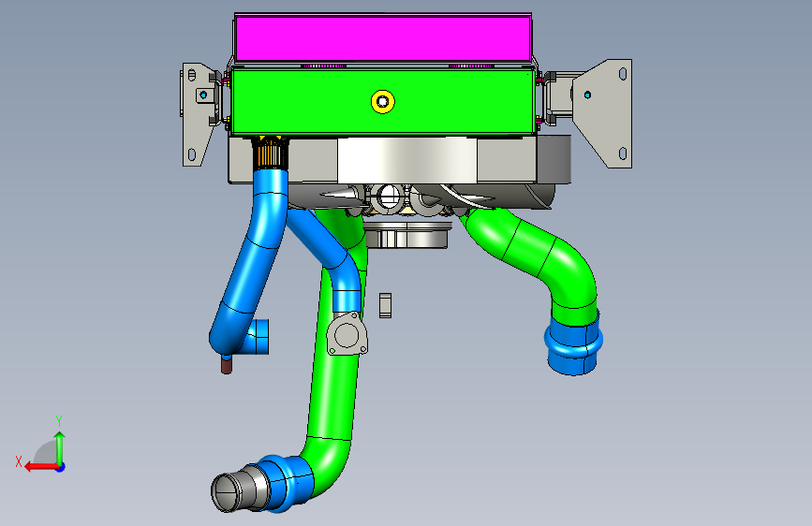Screen dimensions: 812x526
Task: Select the right gray mounting bracket
Action: tap(602, 113)
